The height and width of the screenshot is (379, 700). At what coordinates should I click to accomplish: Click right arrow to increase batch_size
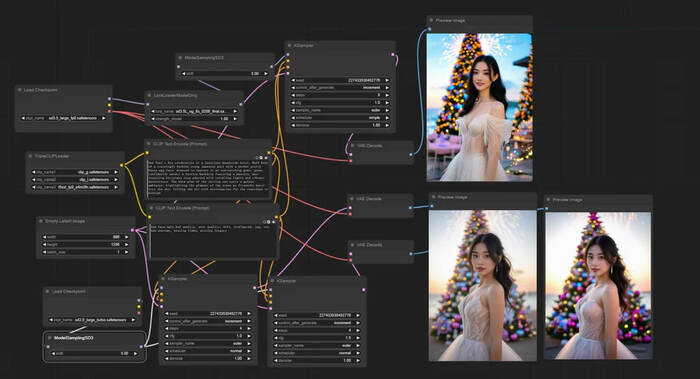click(127, 252)
